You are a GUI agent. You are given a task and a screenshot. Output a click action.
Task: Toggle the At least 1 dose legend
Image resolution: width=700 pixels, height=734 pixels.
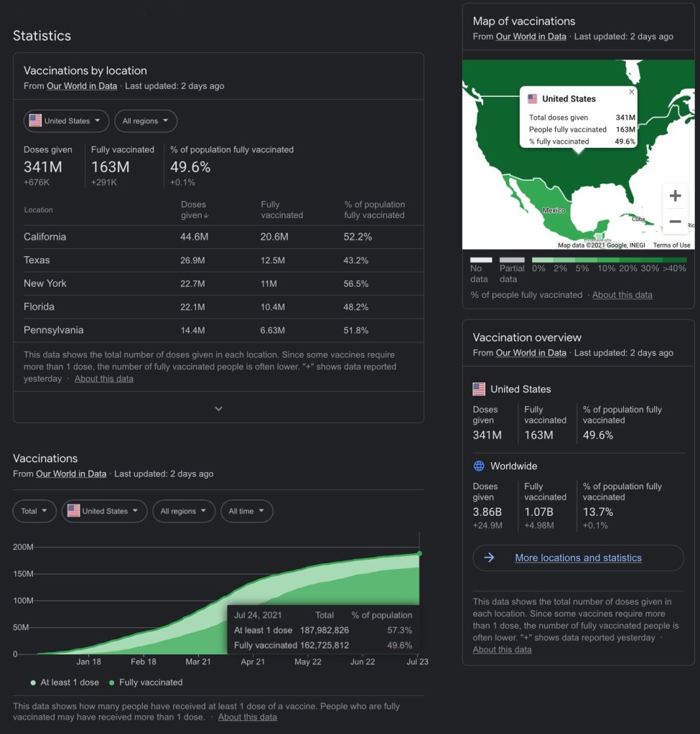(65, 682)
